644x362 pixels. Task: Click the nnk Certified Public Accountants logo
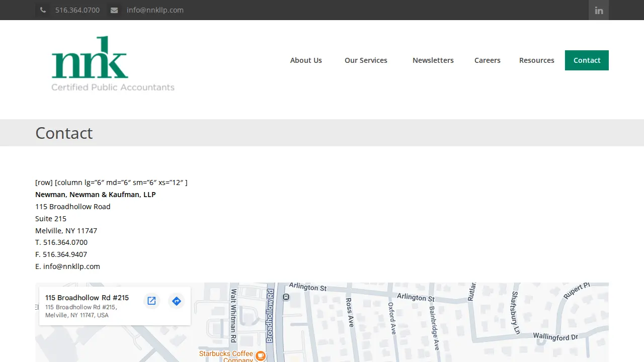point(113,64)
